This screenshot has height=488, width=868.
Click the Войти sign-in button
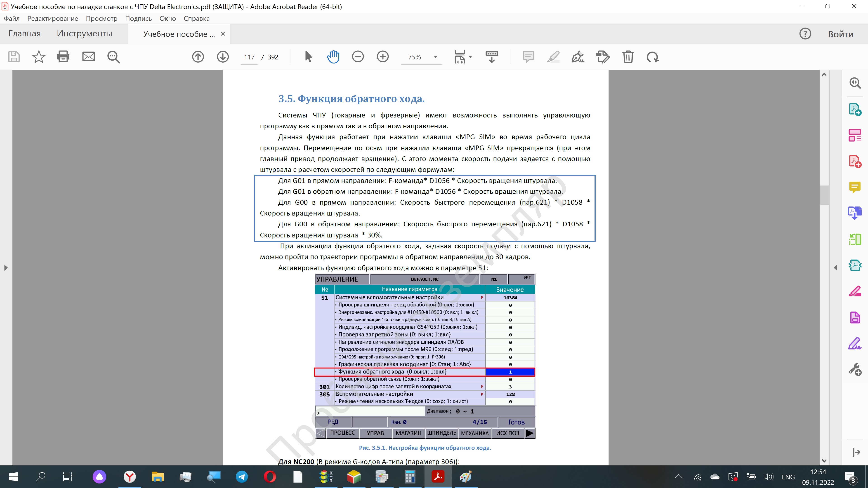tap(840, 34)
